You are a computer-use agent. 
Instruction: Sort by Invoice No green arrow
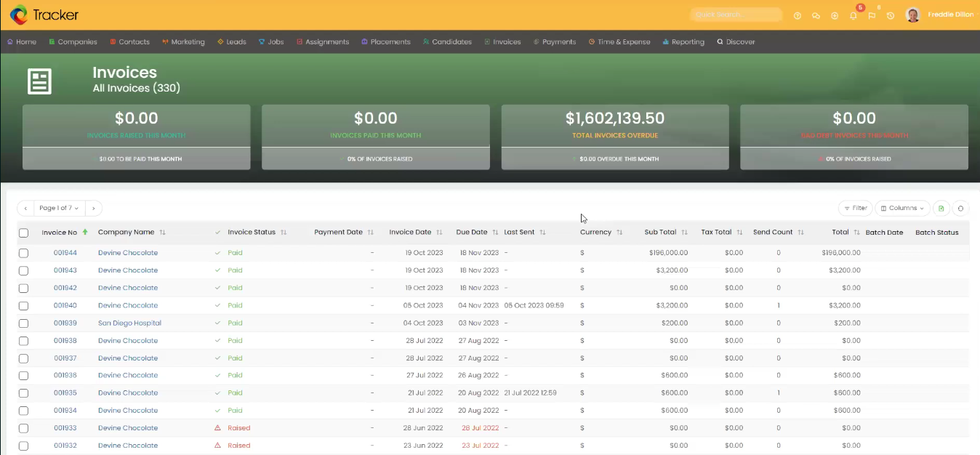(85, 232)
